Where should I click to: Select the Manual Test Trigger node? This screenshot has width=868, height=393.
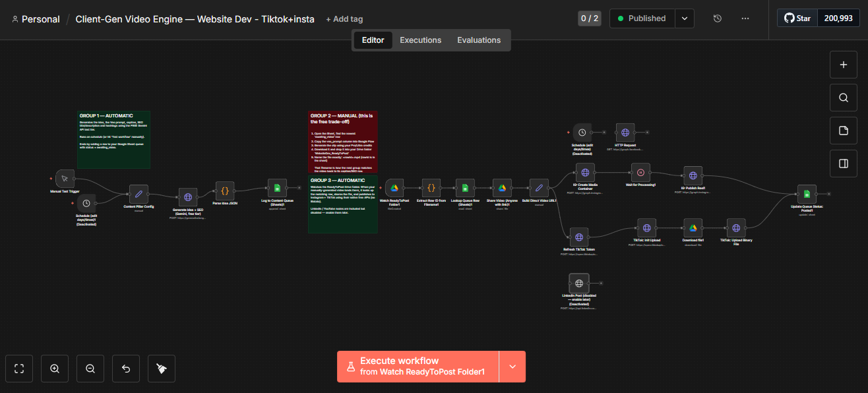click(x=65, y=178)
